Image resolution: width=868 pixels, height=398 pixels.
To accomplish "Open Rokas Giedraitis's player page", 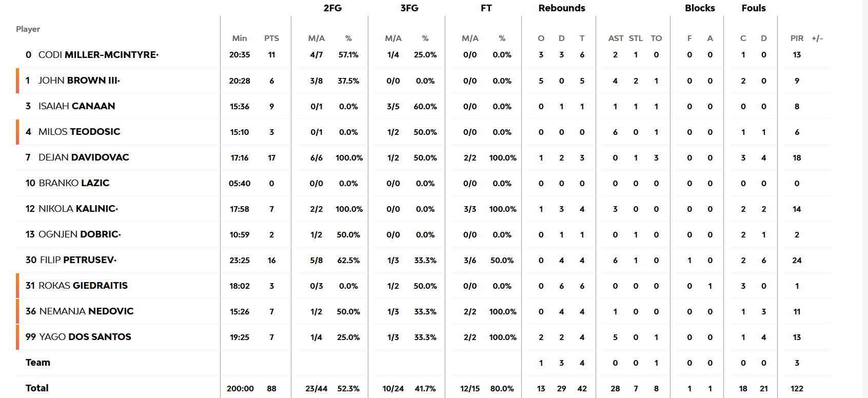I will point(83,286).
